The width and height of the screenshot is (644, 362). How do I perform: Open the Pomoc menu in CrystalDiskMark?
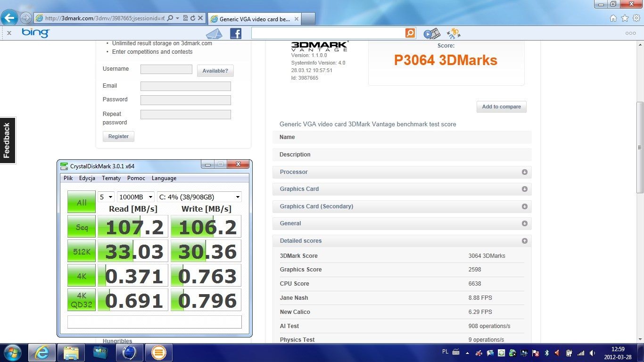coord(136,178)
